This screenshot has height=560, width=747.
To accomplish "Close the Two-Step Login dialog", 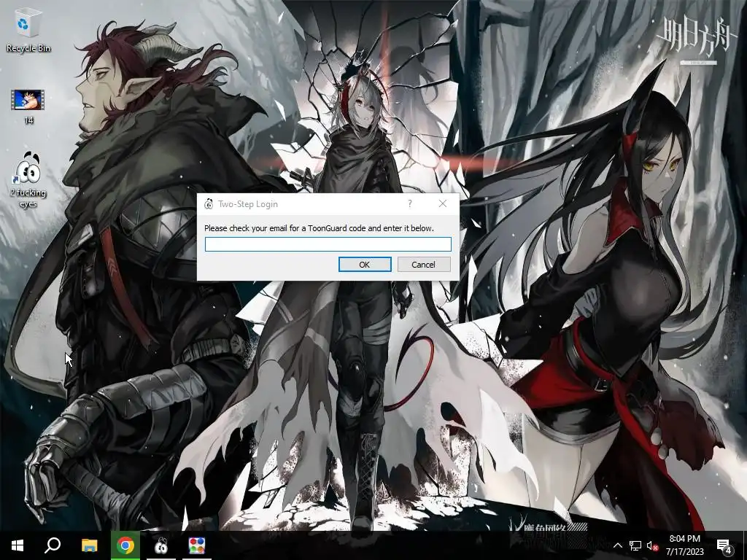I will [443, 204].
